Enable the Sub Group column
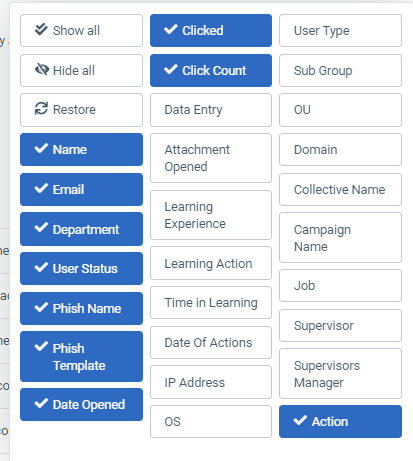The width and height of the screenshot is (413, 461). pos(340,70)
